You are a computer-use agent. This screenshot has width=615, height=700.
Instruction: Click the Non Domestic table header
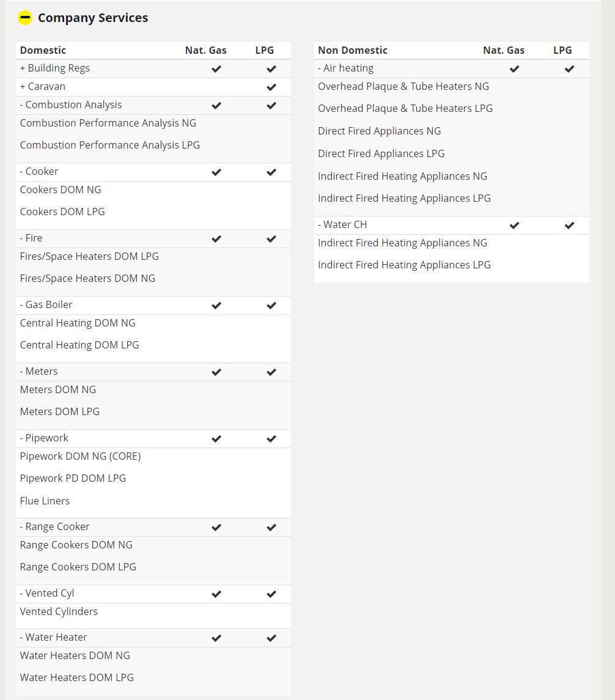pyautogui.click(x=353, y=51)
